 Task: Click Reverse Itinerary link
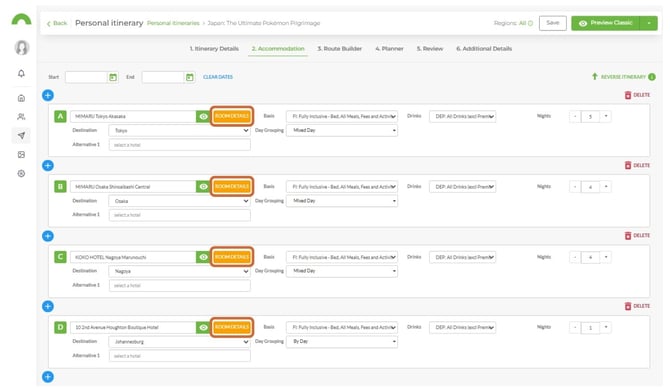coord(620,77)
